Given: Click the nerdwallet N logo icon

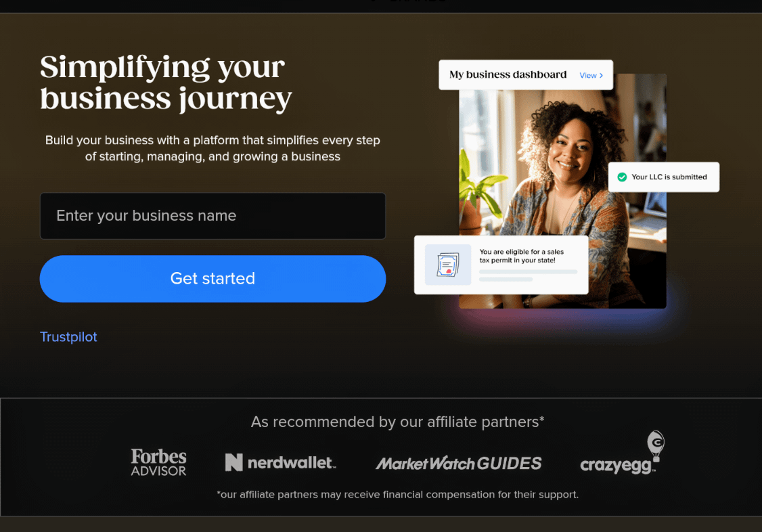Looking at the screenshot, I should [x=233, y=462].
